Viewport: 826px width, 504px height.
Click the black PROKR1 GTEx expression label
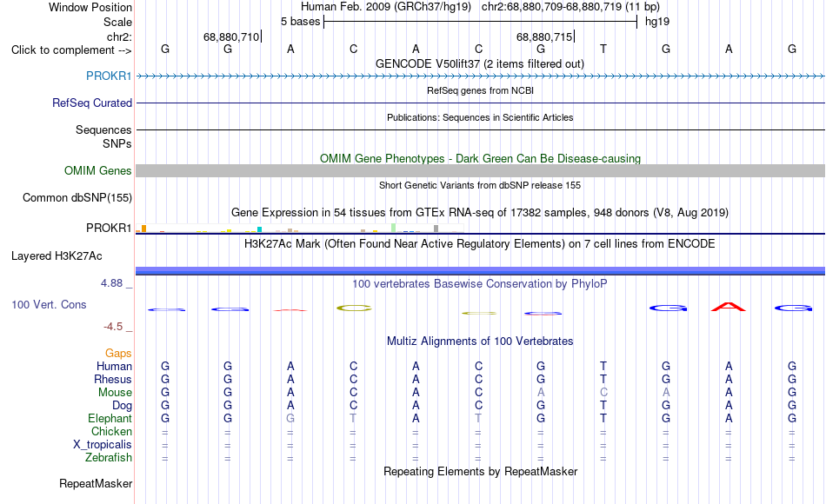pos(109,228)
